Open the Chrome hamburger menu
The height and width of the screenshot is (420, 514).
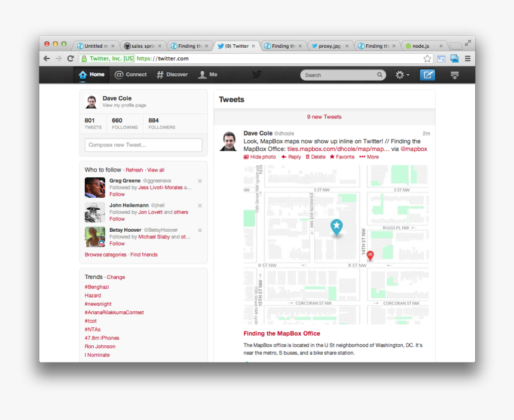tap(468, 59)
